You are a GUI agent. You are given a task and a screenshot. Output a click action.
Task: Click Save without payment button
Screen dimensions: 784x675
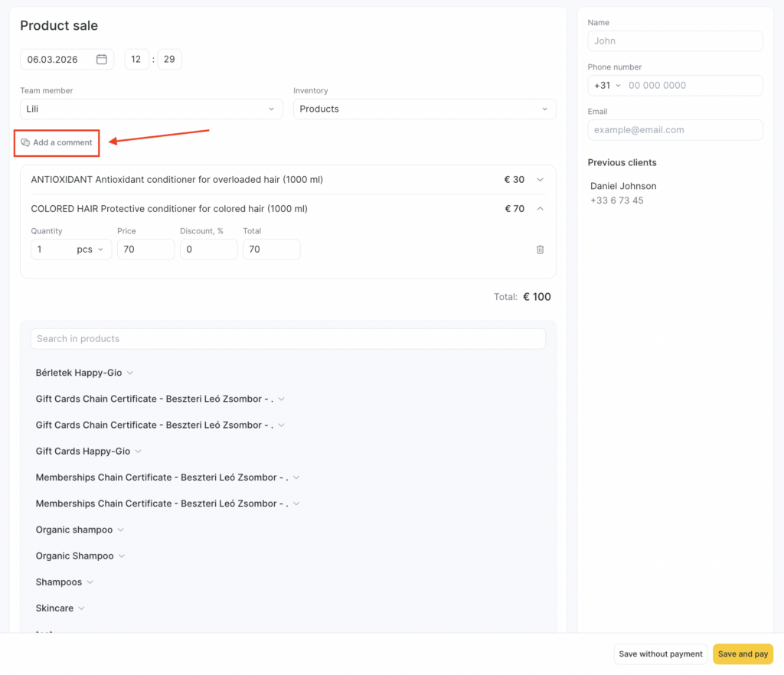pos(660,654)
